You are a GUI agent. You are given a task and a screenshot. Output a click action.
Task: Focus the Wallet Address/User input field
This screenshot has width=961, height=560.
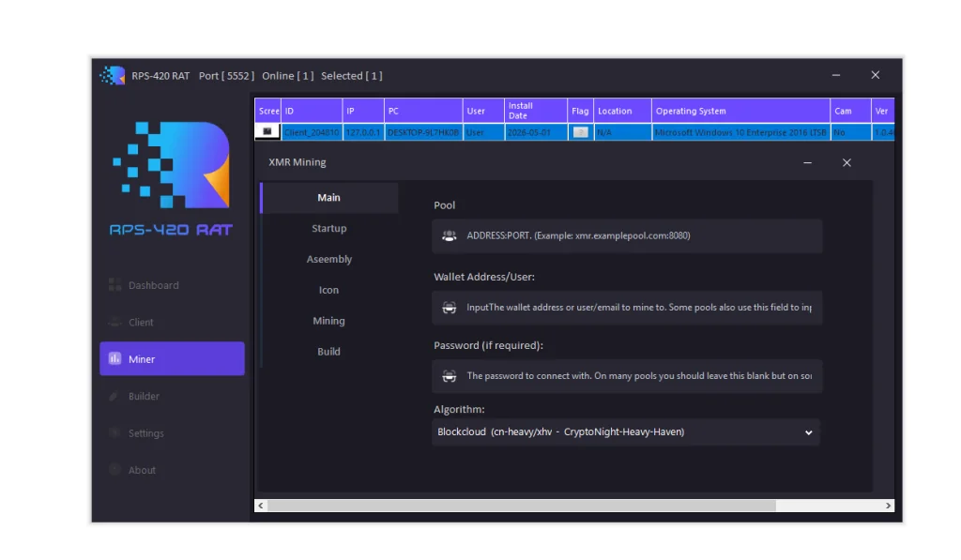627,308
